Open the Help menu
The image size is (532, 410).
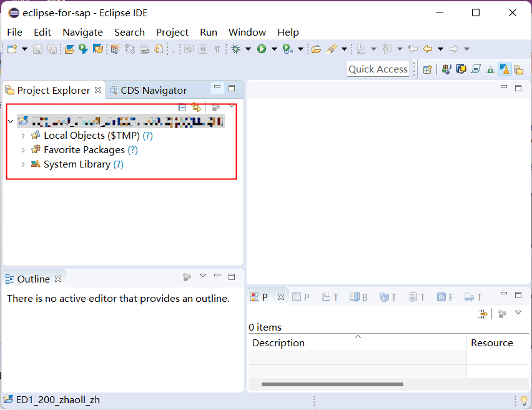pyautogui.click(x=288, y=32)
